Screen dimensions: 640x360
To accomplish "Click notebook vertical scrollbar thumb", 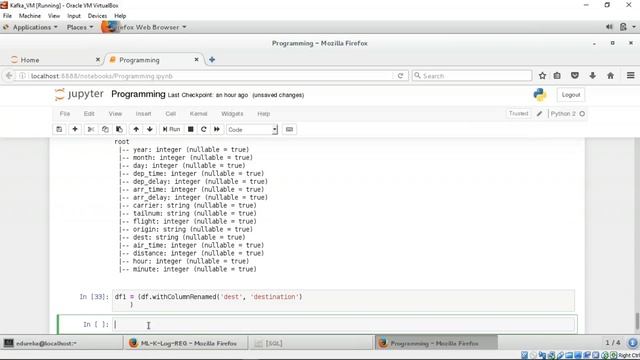I will [x=637, y=320].
